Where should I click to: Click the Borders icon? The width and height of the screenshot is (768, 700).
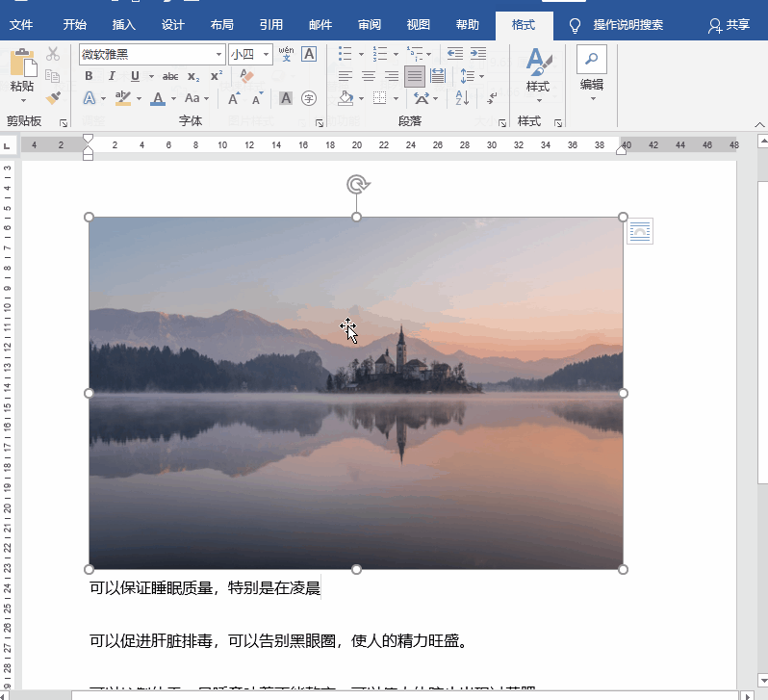(x=379, y=98)
